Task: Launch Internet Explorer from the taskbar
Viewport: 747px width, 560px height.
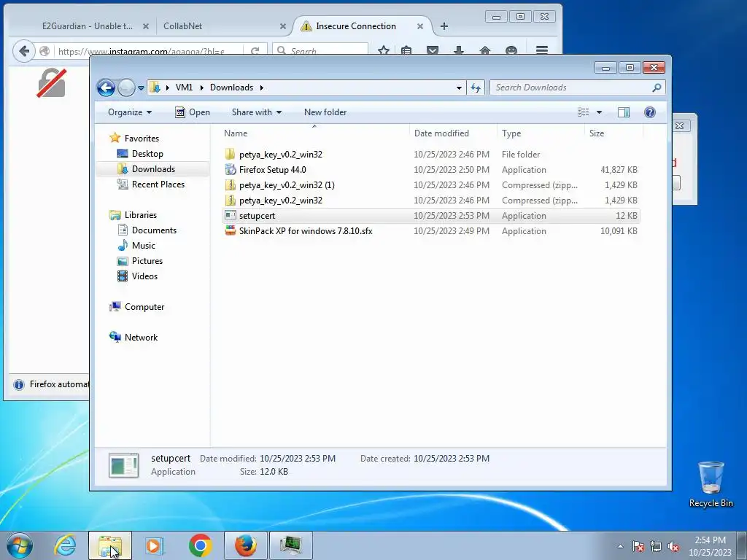Action: (65, 545)
